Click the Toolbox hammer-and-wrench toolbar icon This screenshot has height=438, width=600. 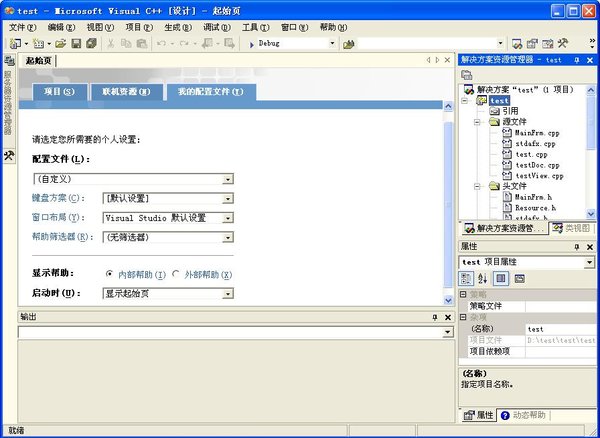[x=562, y=44]
